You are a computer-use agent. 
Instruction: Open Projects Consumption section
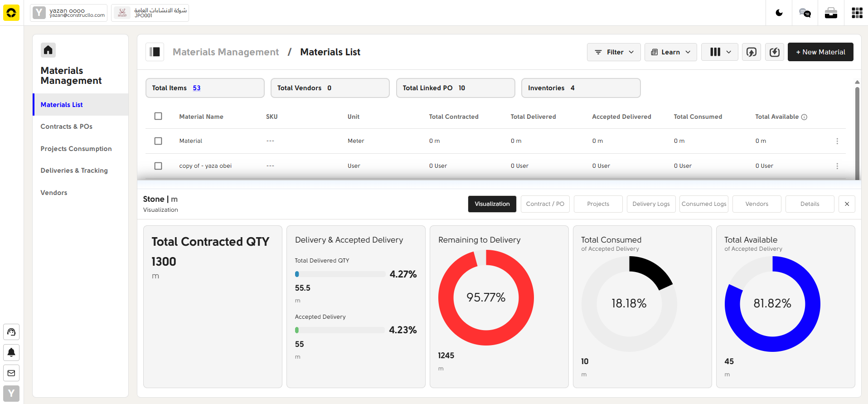coord(76,149)
